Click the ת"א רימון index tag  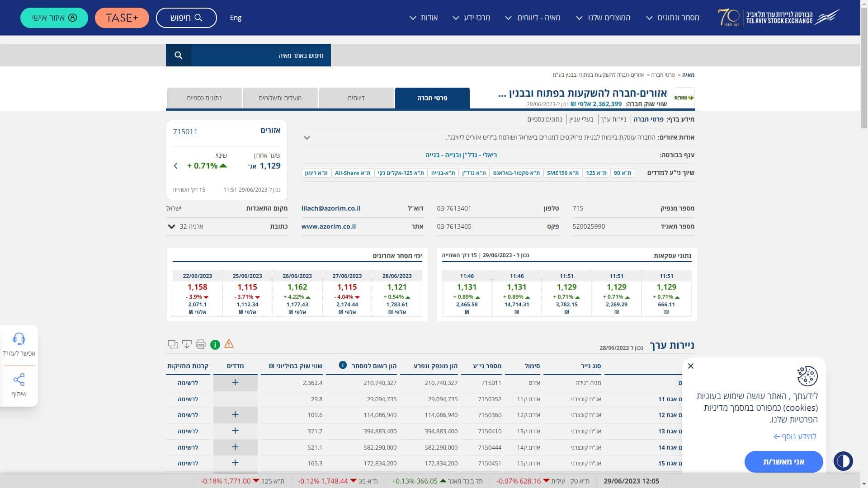coord(316,173)
